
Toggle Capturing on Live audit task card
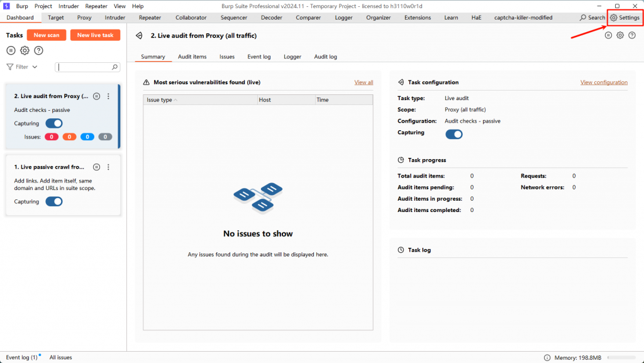pyautogui.click(x=54, y=123)
